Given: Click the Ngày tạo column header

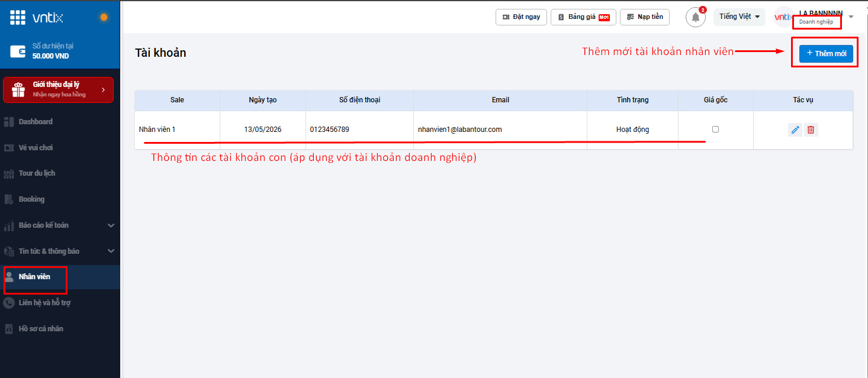Looking at the screenshot, I should (263, 100).
